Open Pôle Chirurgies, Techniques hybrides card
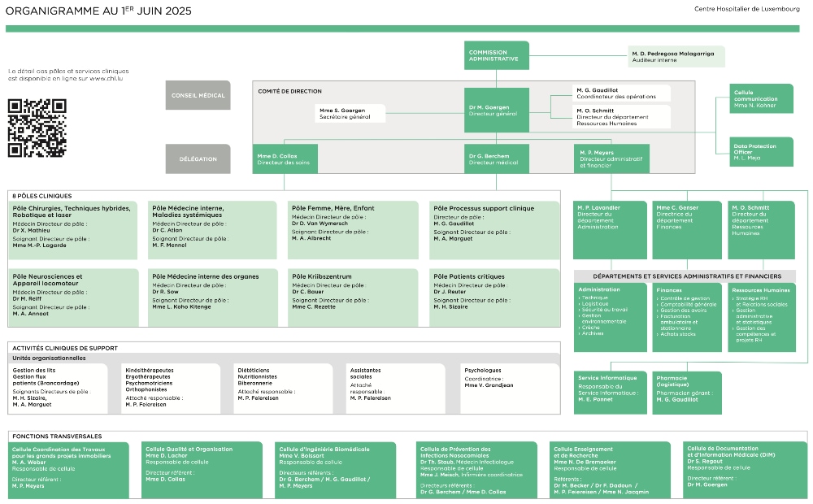 pos(72,230)
